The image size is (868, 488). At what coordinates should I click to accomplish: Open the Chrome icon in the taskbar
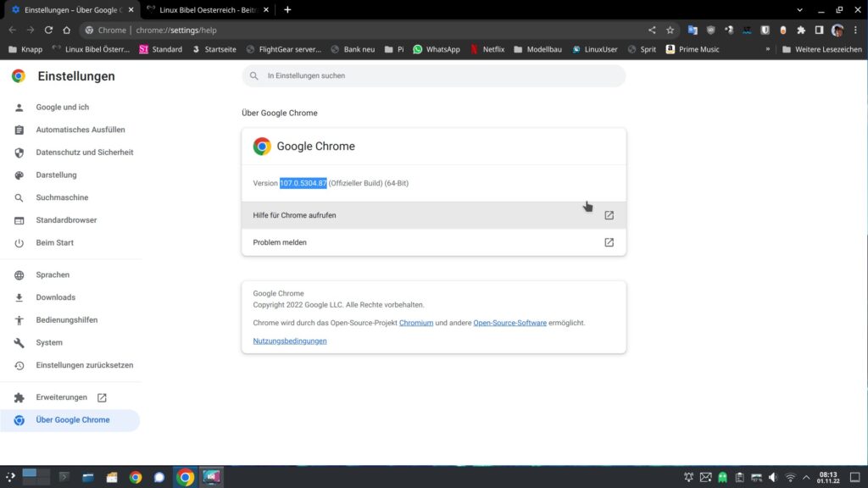(186, 477)
